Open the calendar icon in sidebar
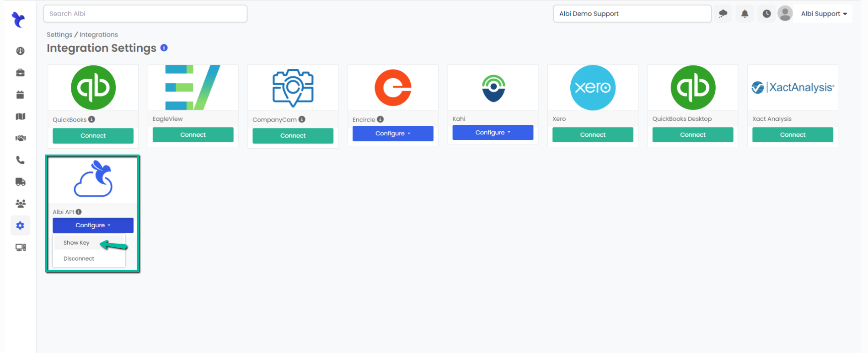This screenshot has width=868, height=353. click(x=20, y=95)
